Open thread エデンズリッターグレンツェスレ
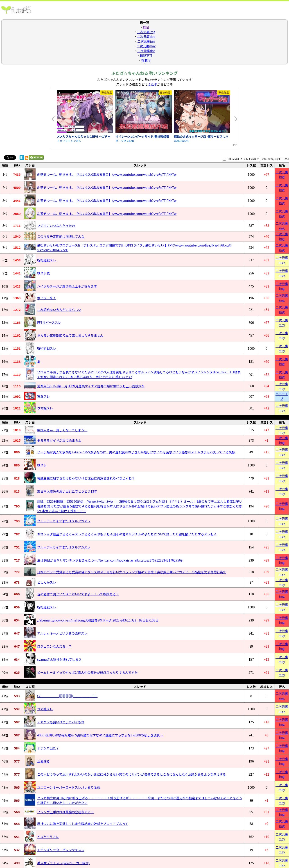The height and width of the screenshot is (868, 289). point(61,850)
